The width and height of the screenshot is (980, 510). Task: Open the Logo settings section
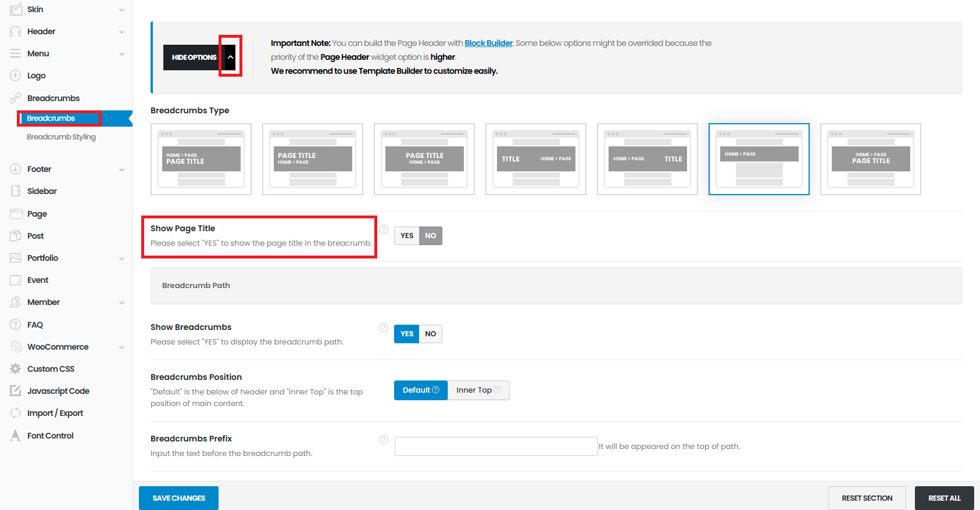[x=36, y=76]
